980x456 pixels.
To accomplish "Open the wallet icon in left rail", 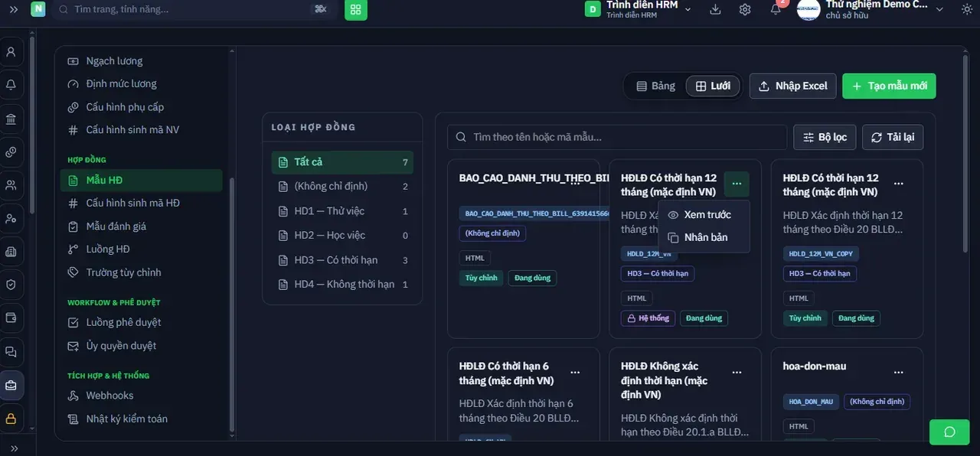I will click(11, 318).
